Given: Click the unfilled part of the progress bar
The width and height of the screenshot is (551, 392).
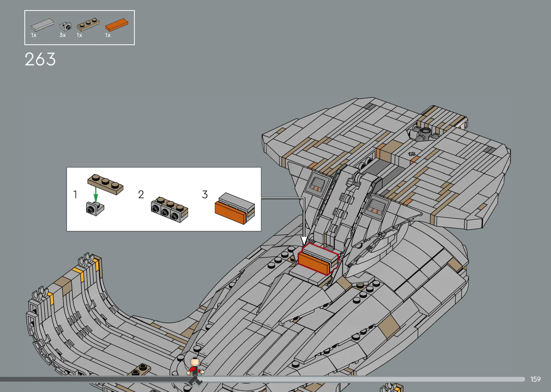Looking at the screenshot, I should click(363, 379).
